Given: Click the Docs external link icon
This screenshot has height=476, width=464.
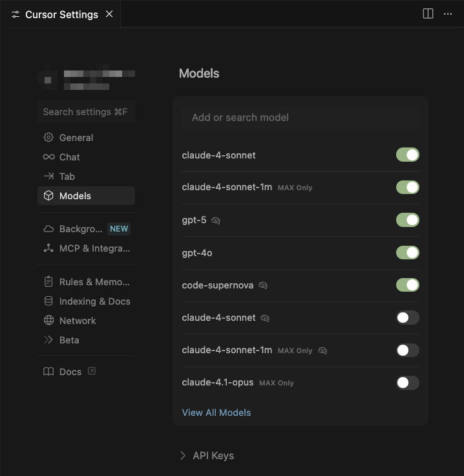Looking at the screenshot, I should pos(92,371).
